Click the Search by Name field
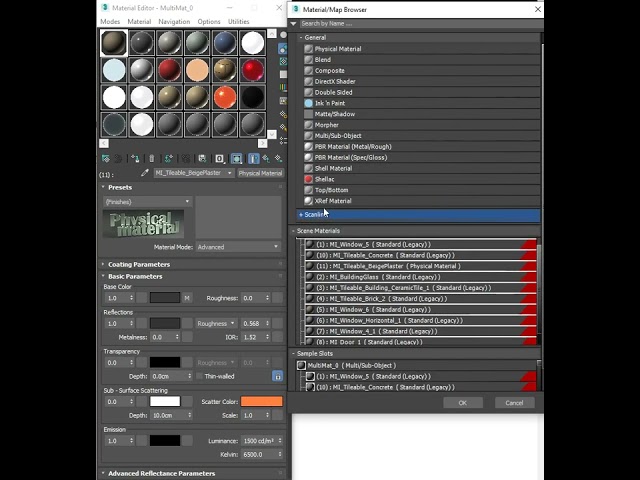 click(x=420, y=24)
